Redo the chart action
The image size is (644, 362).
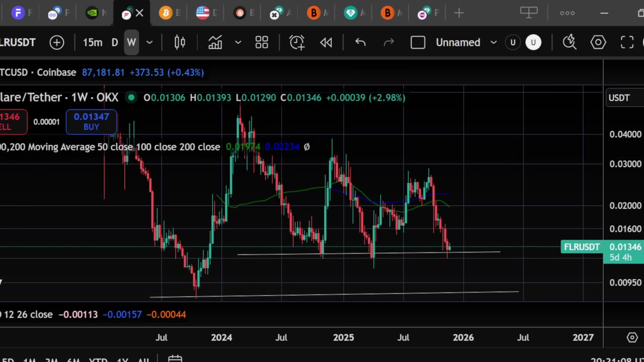[x=389, y=43]
